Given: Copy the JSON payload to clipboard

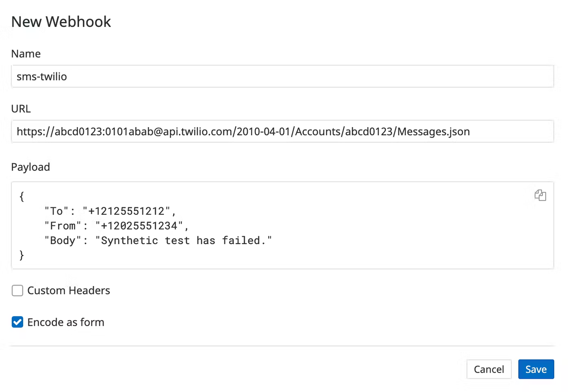Looking at the screenshot, I should coord(540,195).
